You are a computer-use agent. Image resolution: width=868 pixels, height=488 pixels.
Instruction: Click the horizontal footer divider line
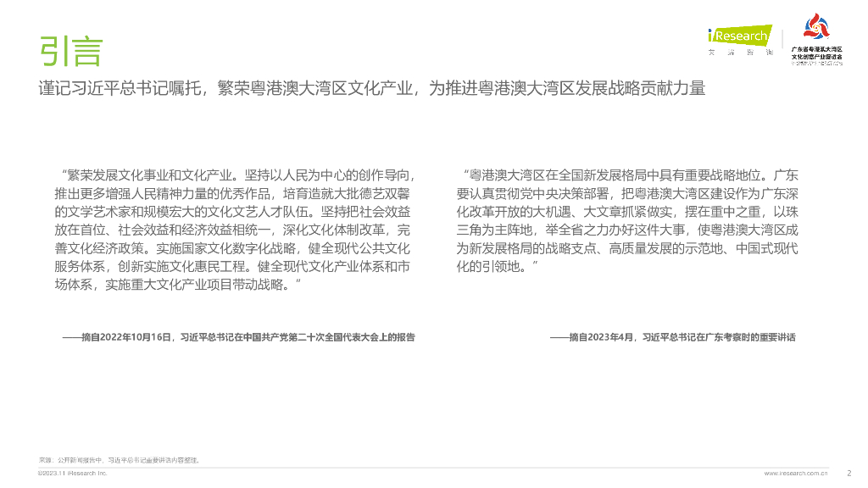433,468
